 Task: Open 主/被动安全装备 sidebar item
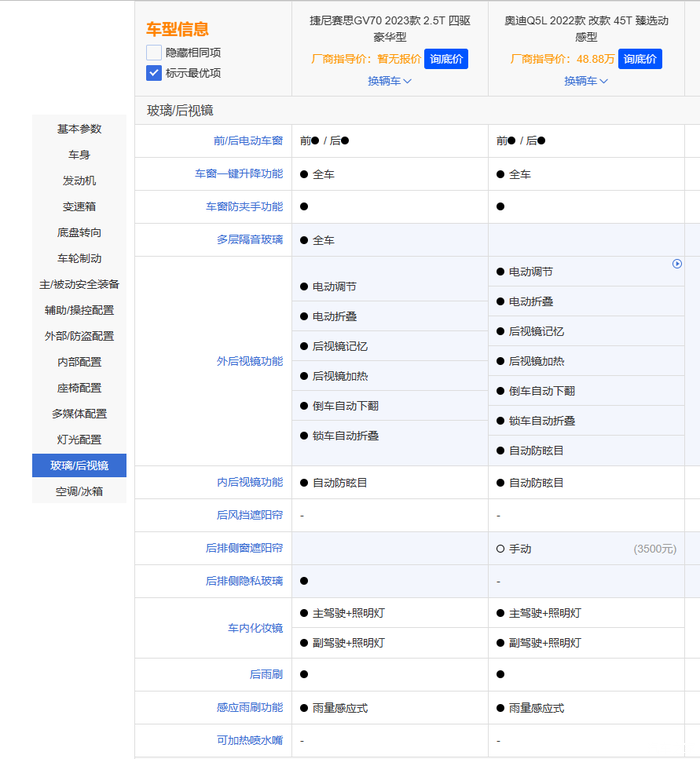[79, 284]
